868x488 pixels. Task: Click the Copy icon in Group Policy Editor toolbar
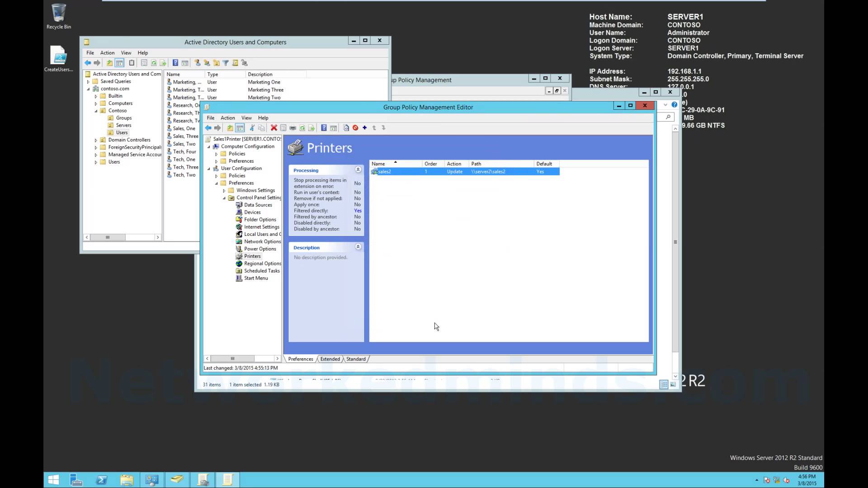(x=261, y=128)
